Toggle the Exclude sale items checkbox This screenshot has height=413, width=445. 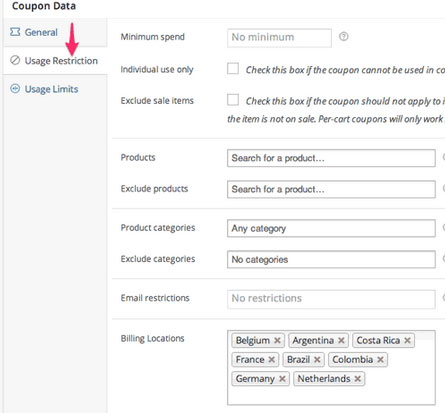tap(233, 100)
